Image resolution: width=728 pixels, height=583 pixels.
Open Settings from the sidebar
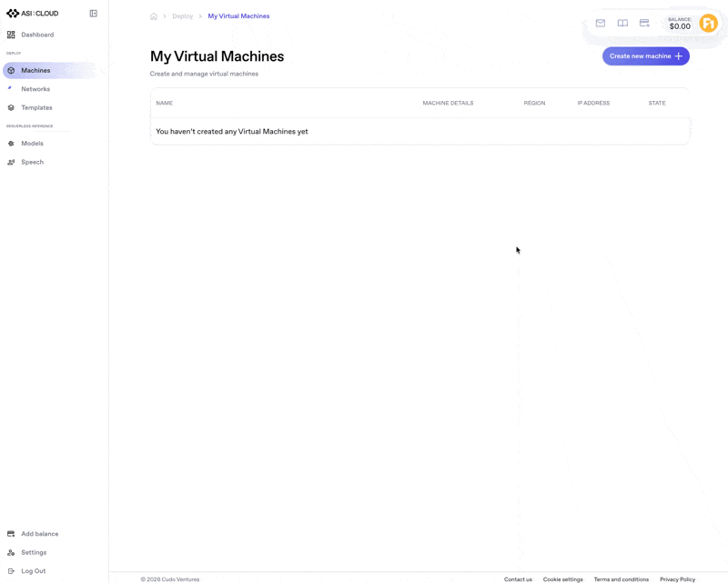[34, 552]
